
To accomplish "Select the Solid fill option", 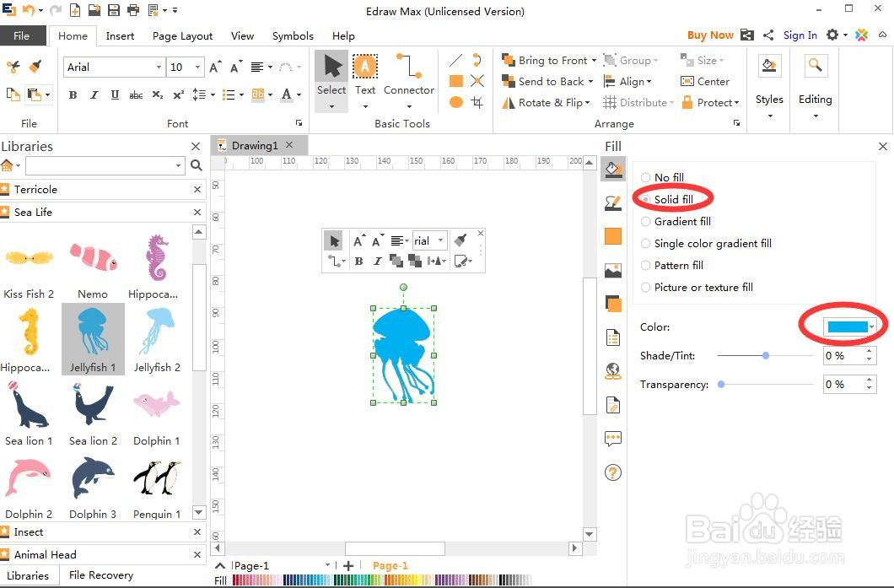I will [x=667, y=199].
